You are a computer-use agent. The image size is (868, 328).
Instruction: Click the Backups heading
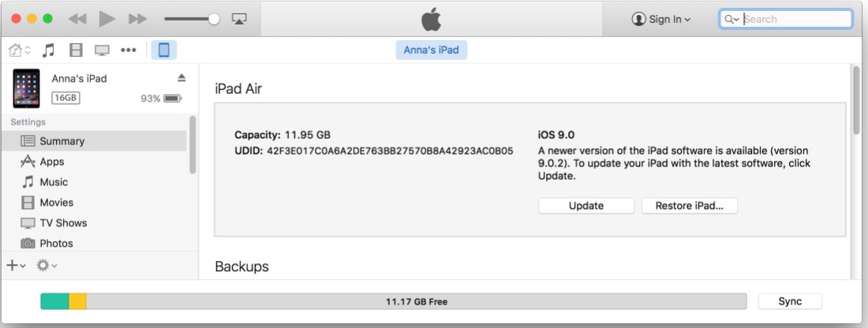[x=242, y=266]
